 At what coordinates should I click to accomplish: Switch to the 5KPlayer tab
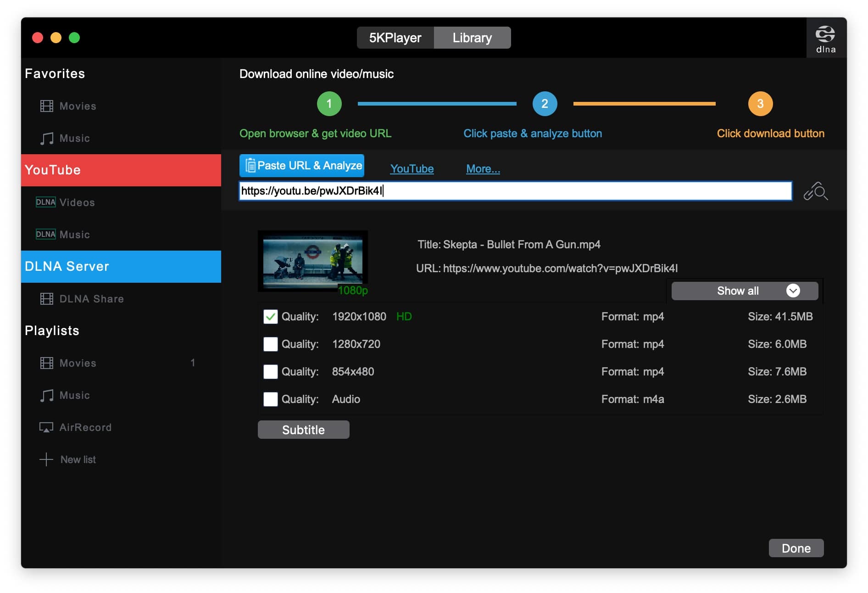(395, 38)
